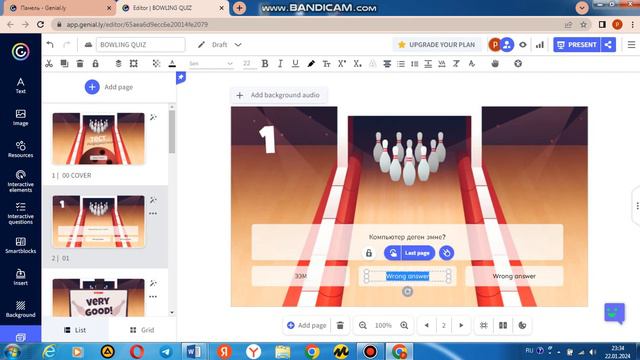Screen dimensions: 640x360
Task: Open the Text panel in sidebar
Action: (x=20, y=86)
